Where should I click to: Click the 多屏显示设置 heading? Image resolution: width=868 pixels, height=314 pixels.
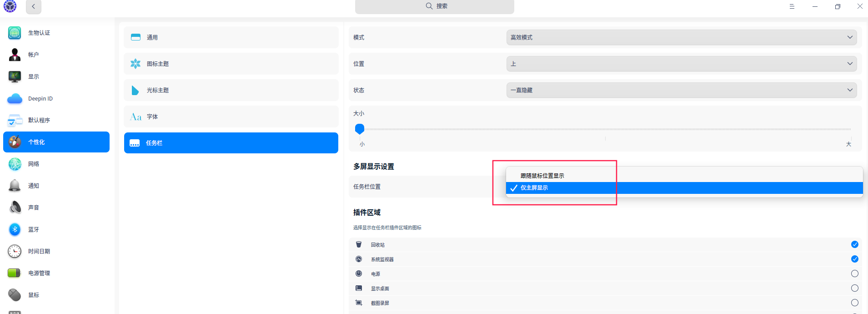tap(374, 167)
